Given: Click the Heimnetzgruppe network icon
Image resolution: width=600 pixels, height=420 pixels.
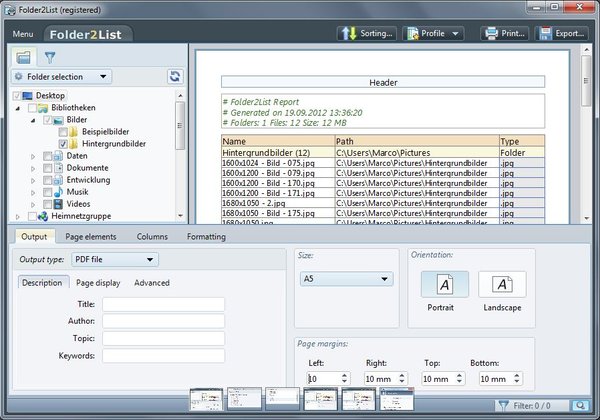Looking at the screenshot, I should click(43, 216).
